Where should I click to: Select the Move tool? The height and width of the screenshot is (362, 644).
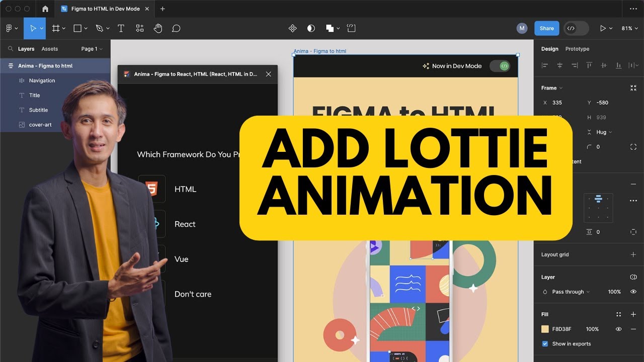click(33, 29)
